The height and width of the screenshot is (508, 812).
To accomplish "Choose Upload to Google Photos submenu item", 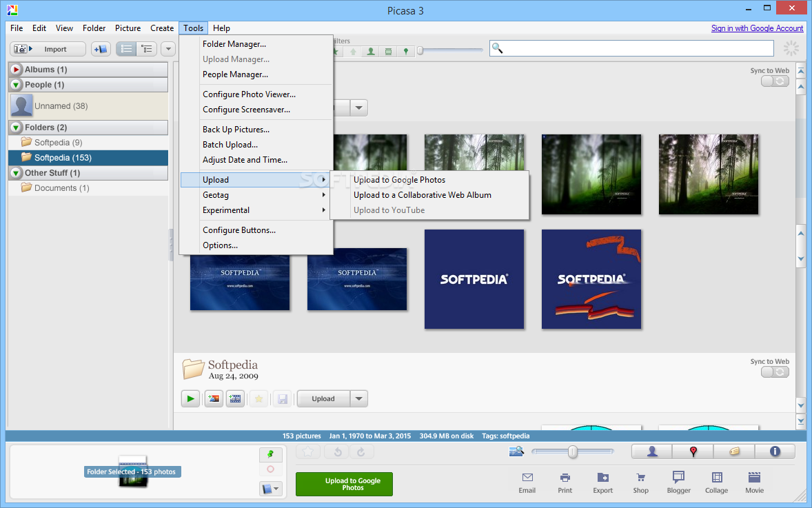I will coord(430,180).
